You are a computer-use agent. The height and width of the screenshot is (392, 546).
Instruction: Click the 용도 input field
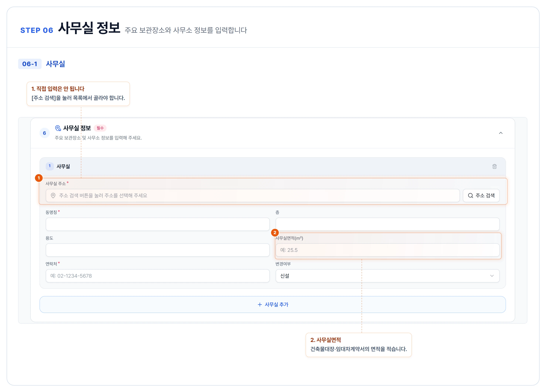pyautogui.click(x=157, y=250)
